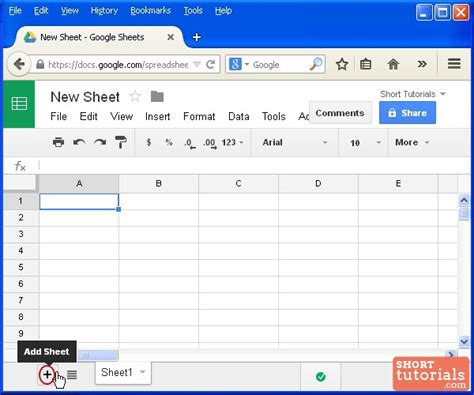
Task: Open the Firefox hamburger menu
Action: pyautogui.click(x=454, y=64)
